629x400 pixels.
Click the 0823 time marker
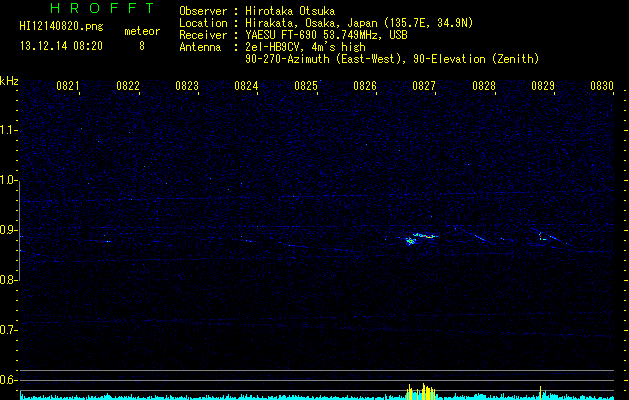click(x=187, y=86)
